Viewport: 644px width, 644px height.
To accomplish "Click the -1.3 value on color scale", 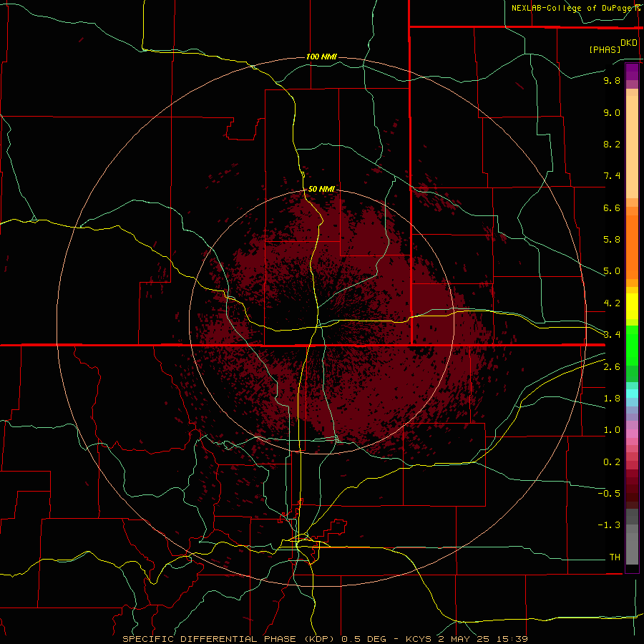I will pos(609,525).
